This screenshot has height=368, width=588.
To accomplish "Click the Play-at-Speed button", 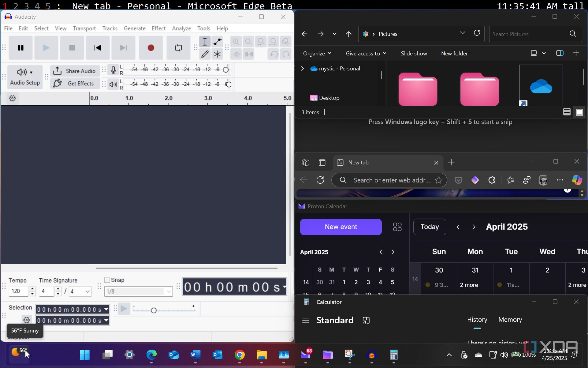I will 124,309.
